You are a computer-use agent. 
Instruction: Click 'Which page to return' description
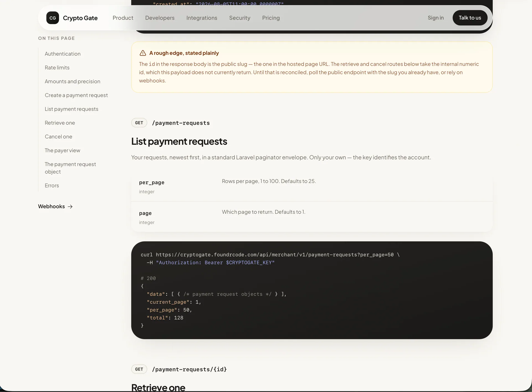[264, 212]
